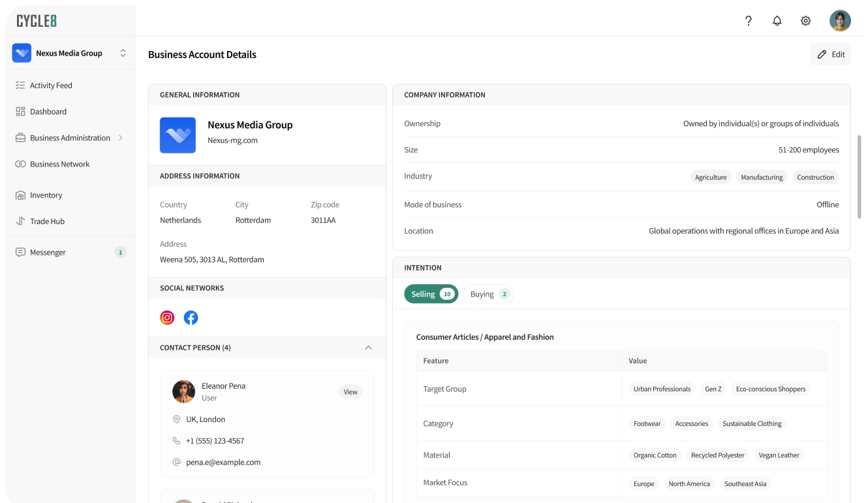Viewport: 868px width, 503px height.
Task: Open the Nexus-mg.com website link
Action: (232, 140)
